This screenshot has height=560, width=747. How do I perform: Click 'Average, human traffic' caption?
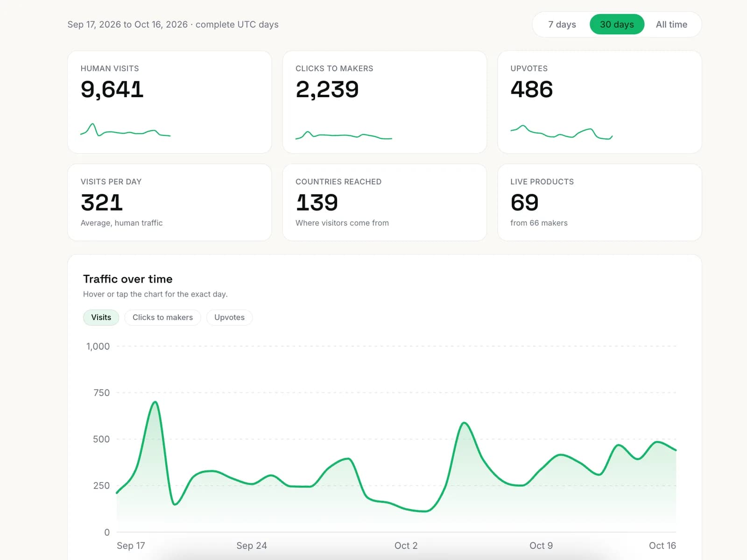tap(121, 223)
